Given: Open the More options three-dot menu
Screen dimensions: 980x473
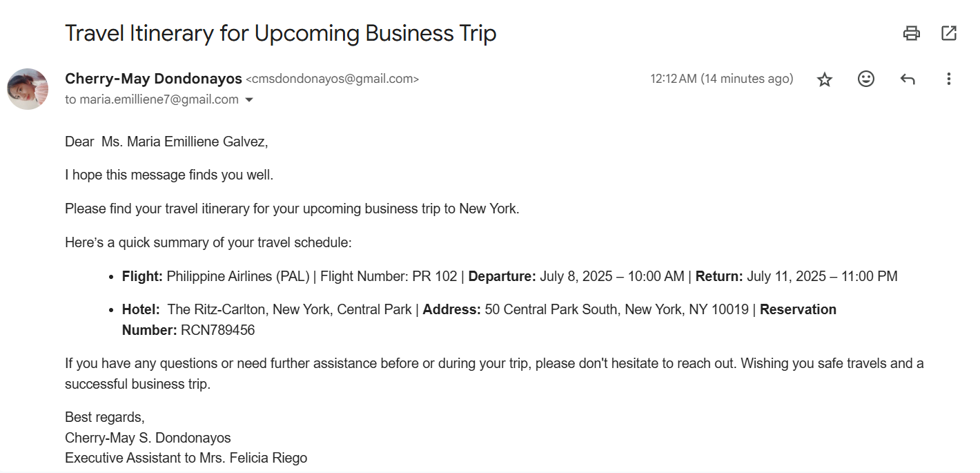Looking at the screenshot, I should coord(949,79).
